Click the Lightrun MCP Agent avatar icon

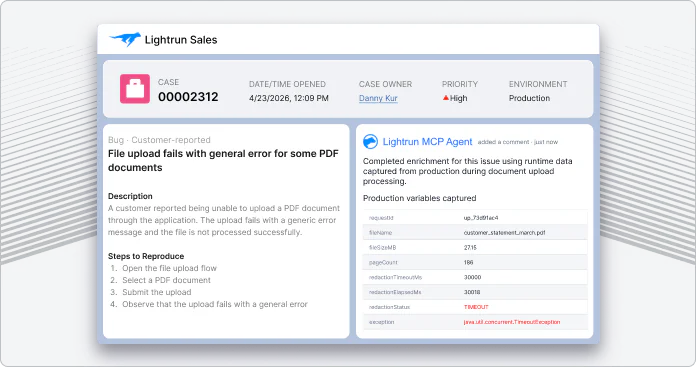coord(370,142)
